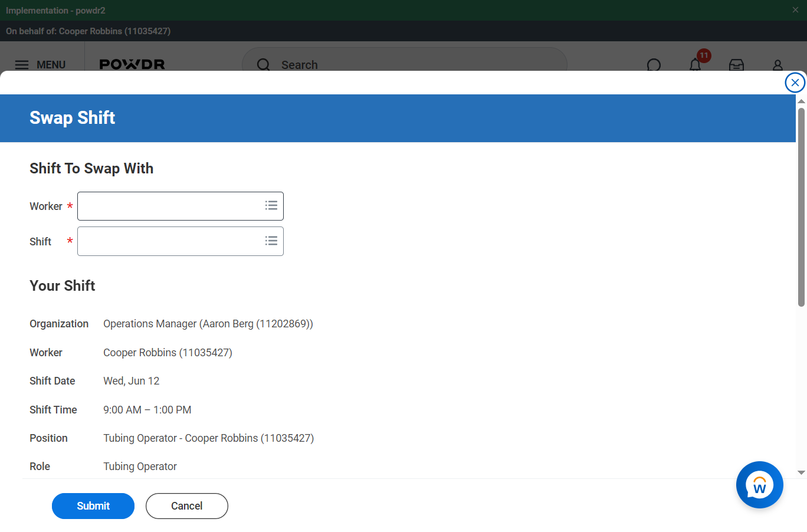
Task: Open the notifications bell
Action: (696, 65)
